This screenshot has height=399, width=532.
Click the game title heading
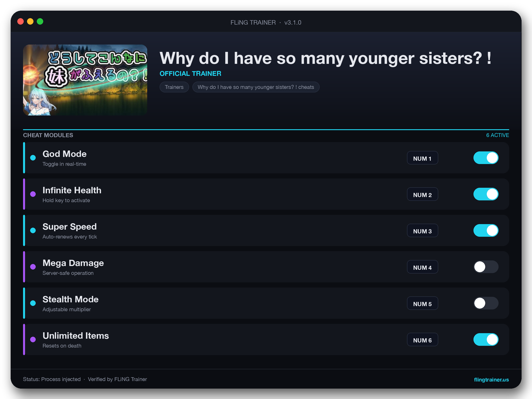(325, 58)
